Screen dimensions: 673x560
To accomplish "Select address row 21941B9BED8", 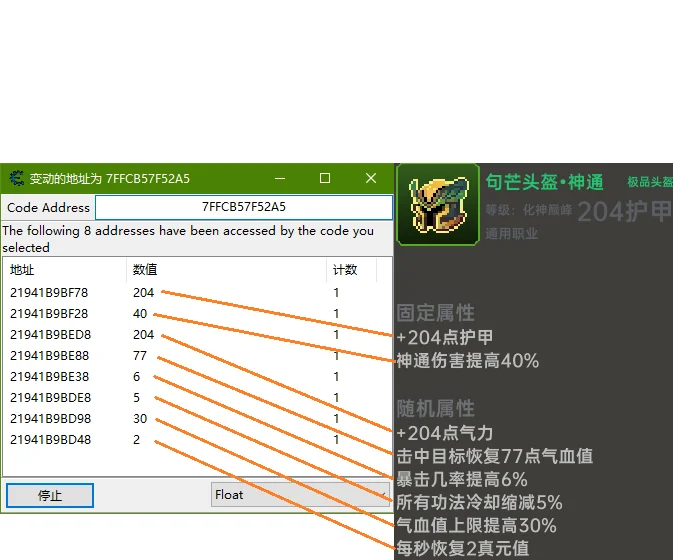I will coord(49,335).
